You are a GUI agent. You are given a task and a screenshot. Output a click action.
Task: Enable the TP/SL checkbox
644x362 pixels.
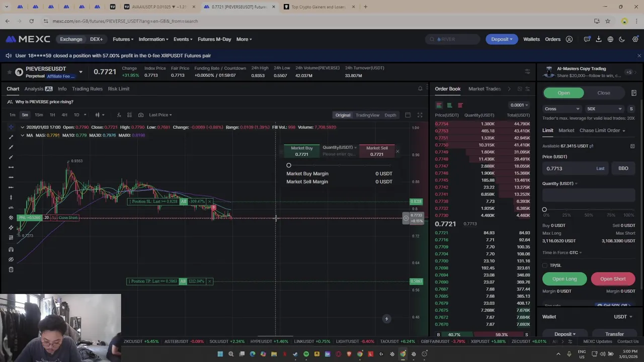(545, 265)
